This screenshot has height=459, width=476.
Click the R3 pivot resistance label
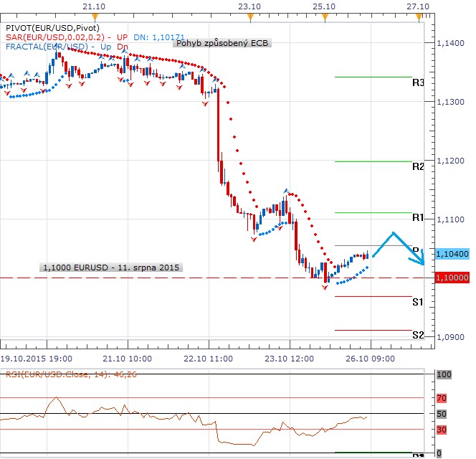click(418, 83)
